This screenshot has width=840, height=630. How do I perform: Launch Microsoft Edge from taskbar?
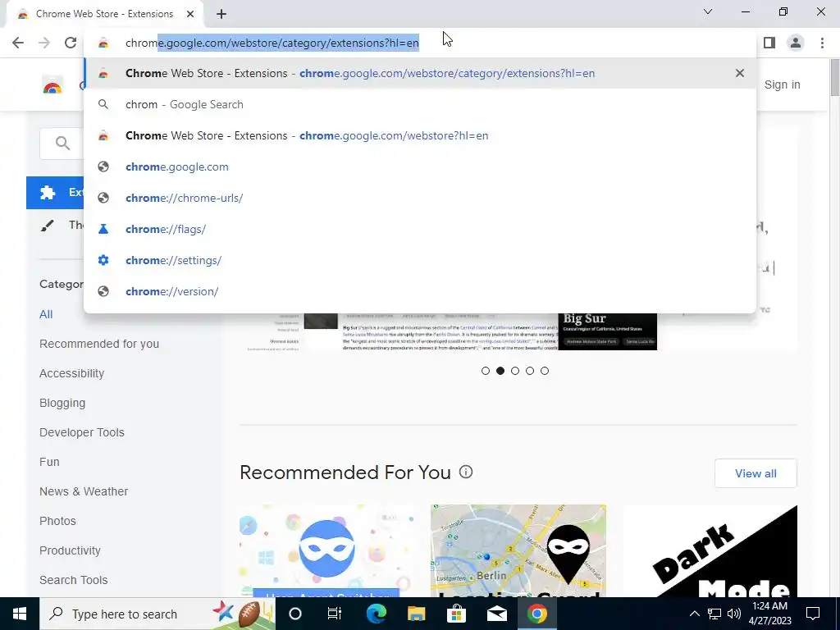(x=377, y=614)
